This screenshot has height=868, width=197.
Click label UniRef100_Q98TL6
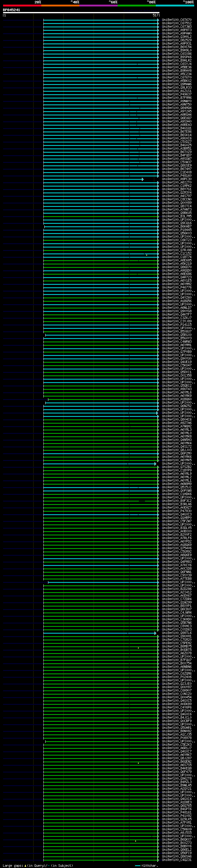176,633
